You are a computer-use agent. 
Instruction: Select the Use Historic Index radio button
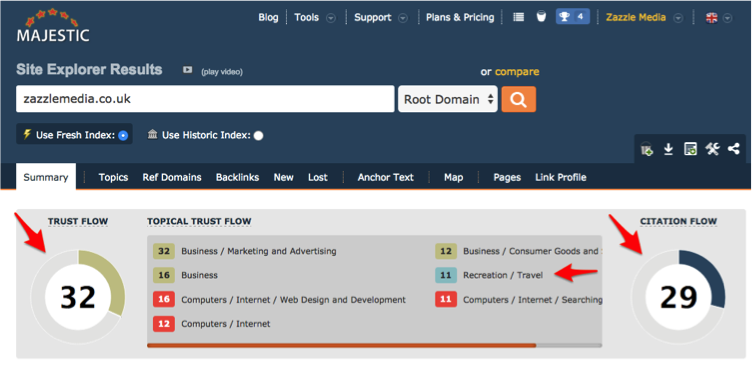tap(258, 136)
